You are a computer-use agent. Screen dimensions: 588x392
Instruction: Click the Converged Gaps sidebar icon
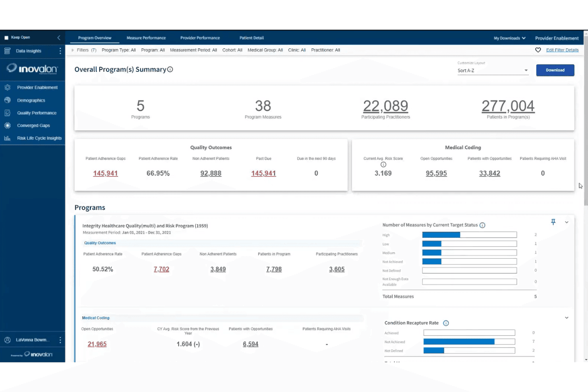point(7,126)
